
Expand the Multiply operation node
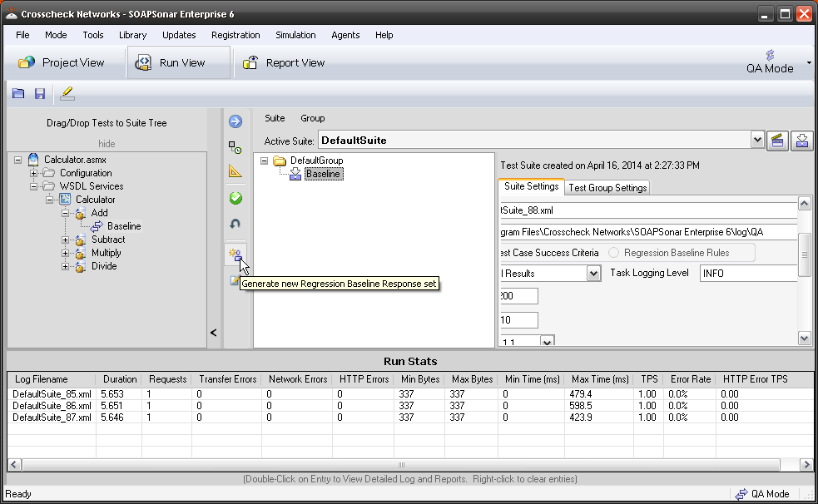65,254
